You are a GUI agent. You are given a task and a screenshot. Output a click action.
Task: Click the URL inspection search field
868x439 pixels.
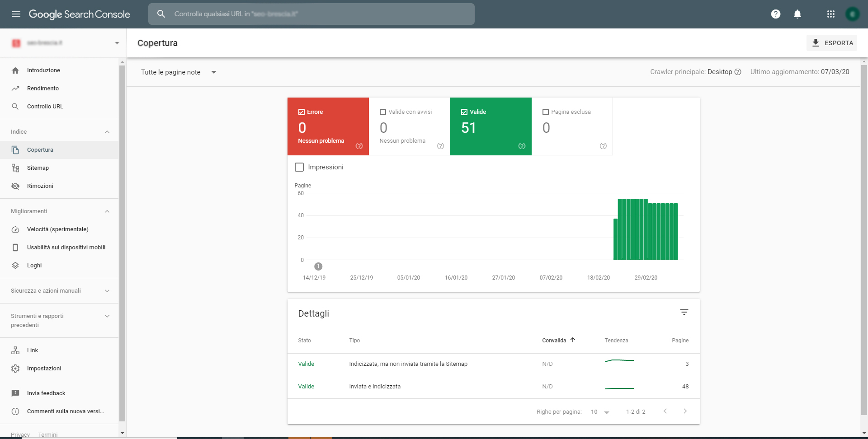[x=311, y=14]
